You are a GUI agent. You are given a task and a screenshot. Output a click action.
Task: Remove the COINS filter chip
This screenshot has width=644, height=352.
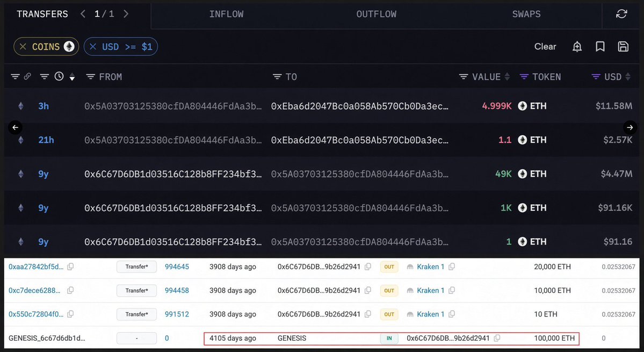(x=23, y=47)
